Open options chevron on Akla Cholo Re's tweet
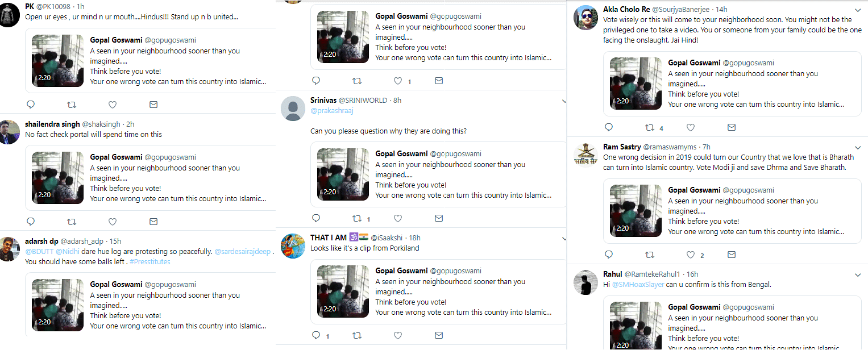The width and height of the screenshot is (868, 354). [x=858, y=10]
